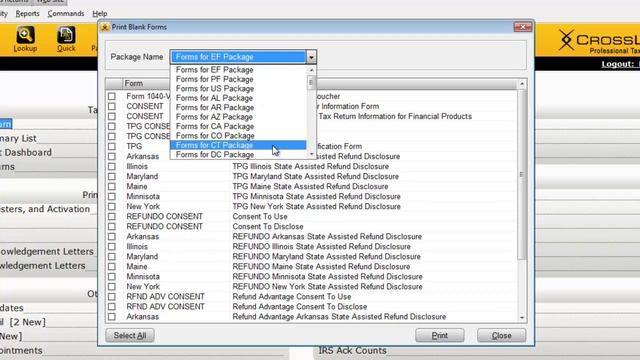The image size is (640, 360).
Task: Check the REFUNDO Illinois row checkbox
Action: 111,247
